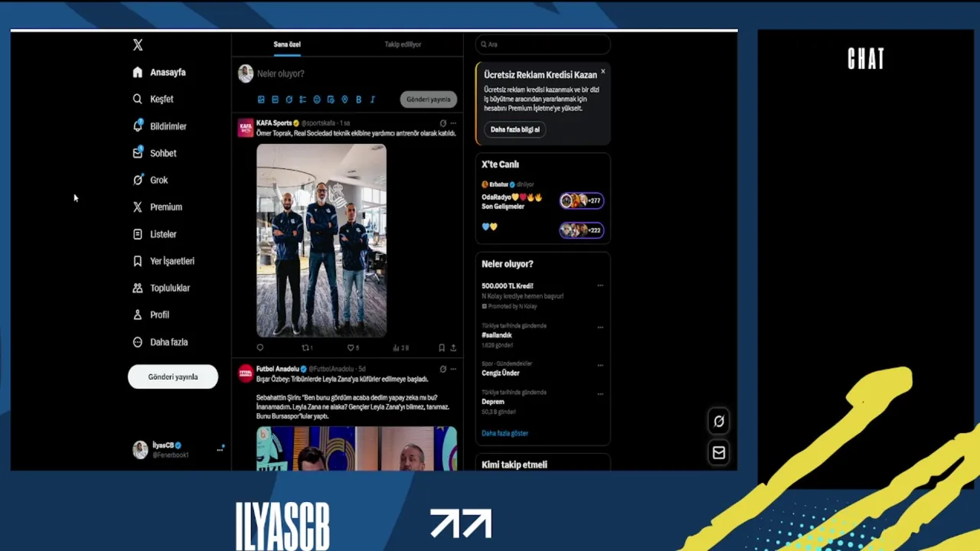Open the Futbol Anadolu post video thumbnail
This screenshot has height=551, width=980.
357,448
